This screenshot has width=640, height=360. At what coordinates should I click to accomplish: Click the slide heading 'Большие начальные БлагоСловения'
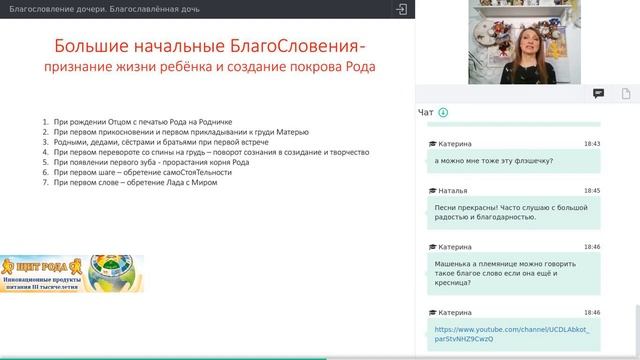[209, 46]
